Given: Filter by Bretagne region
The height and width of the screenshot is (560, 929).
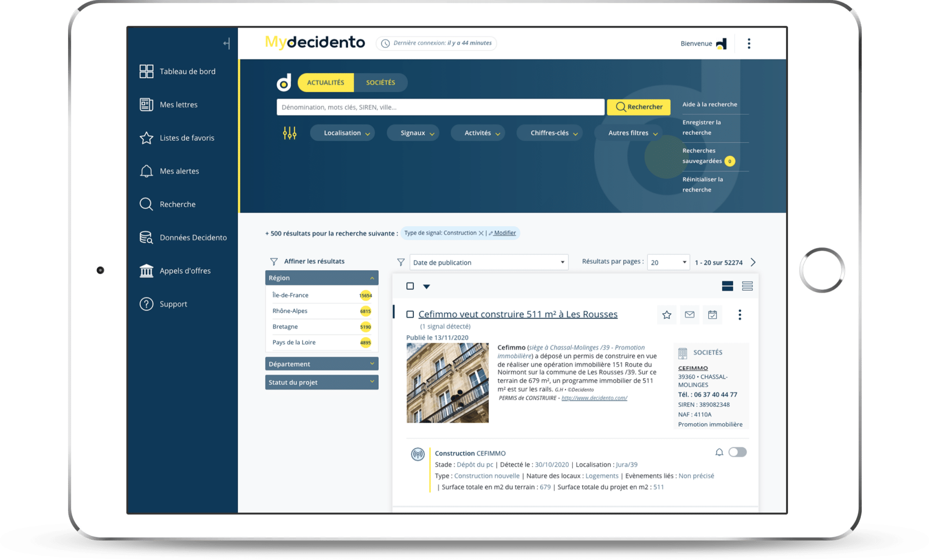Looking at the screenshot, I should click(x=322, y=327).
